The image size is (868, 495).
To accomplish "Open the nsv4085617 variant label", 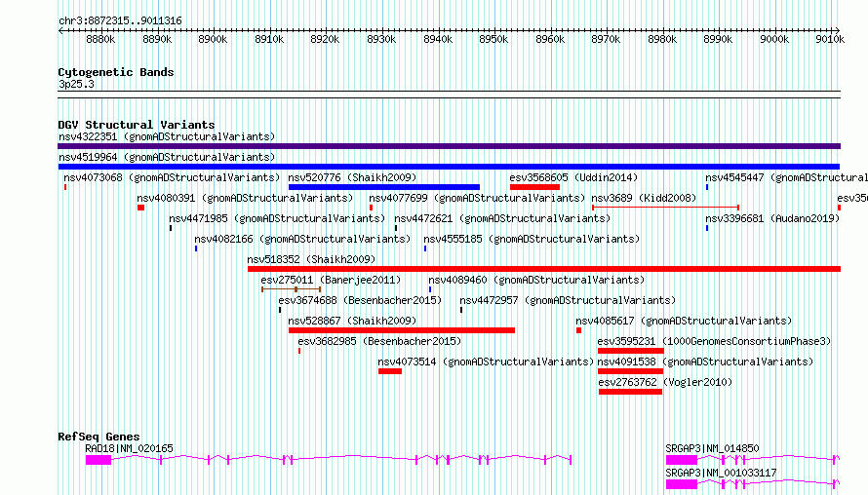I will point(684,321).
